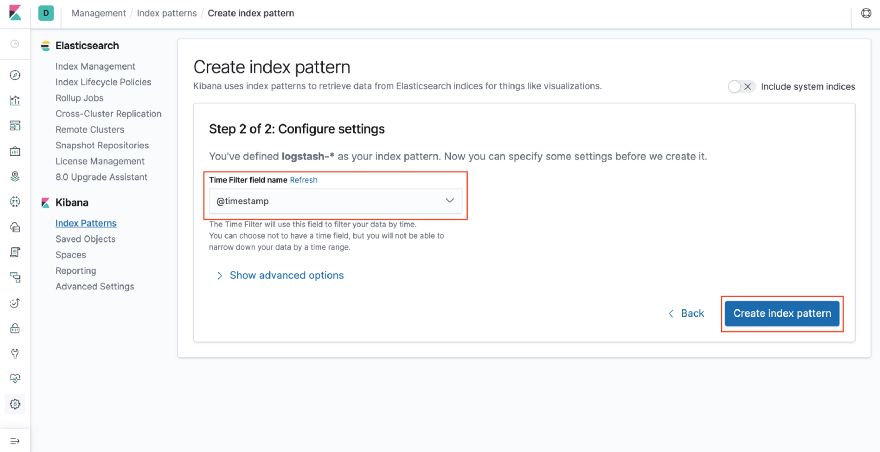Select Advanced Settings in sidebar
Image resolution: width=880 pixels, height=452 pixels.
point(94,286)
